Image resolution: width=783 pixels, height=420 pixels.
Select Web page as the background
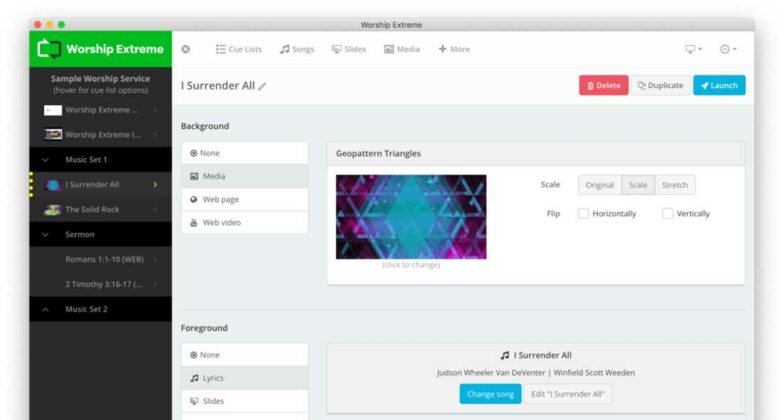click(x=245, y=199)
